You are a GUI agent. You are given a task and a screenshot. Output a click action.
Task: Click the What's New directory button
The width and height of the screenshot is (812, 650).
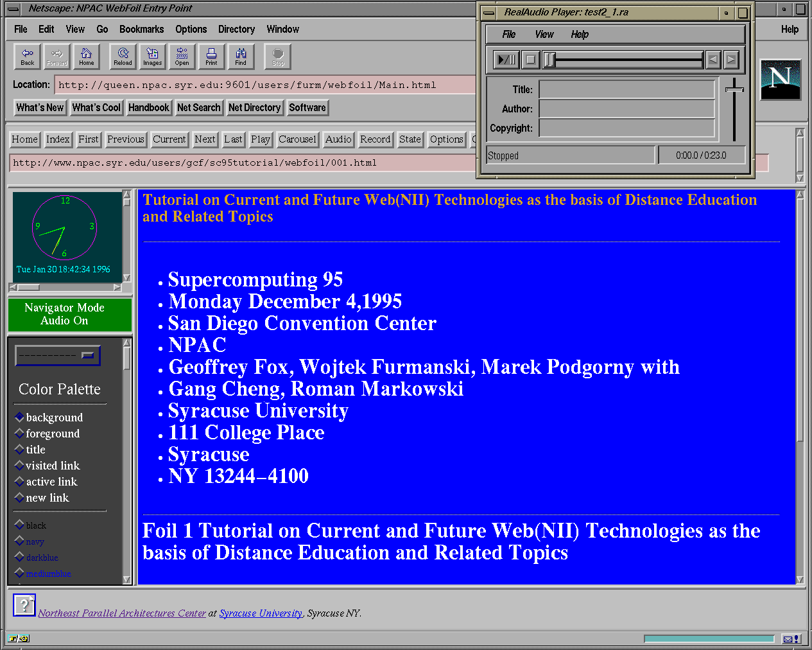click(x=40, y=107)
